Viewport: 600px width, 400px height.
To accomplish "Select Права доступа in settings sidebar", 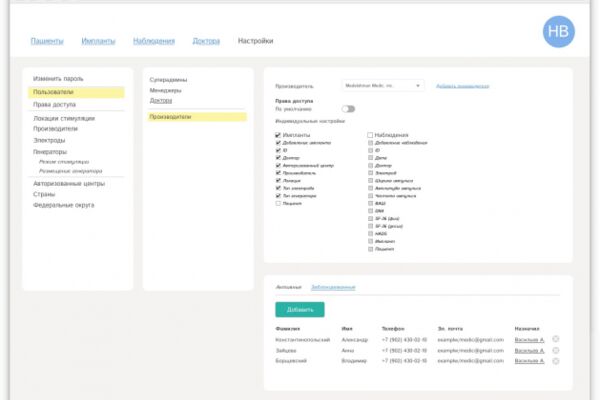I will click(x=54, y=104).
